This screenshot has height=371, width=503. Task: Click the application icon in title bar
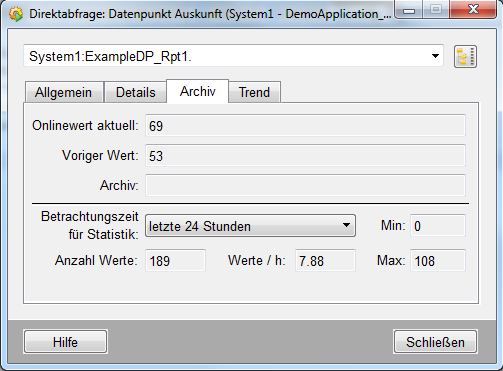point(16,14)
